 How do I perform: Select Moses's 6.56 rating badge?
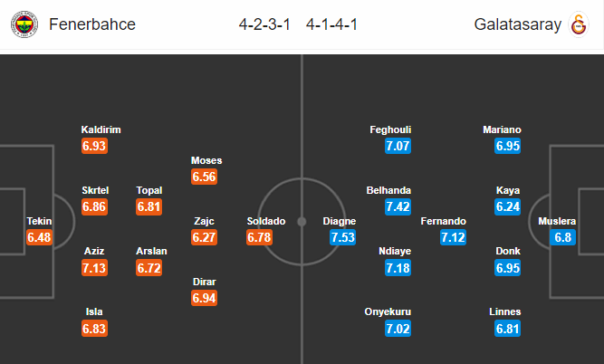pyautogui.click(x=204, y=177)
